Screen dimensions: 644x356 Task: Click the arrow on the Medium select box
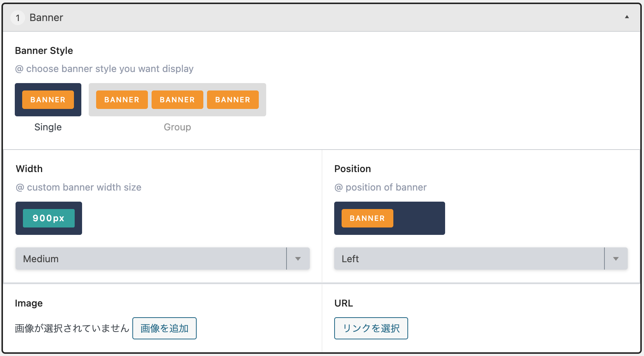[298, 259]
